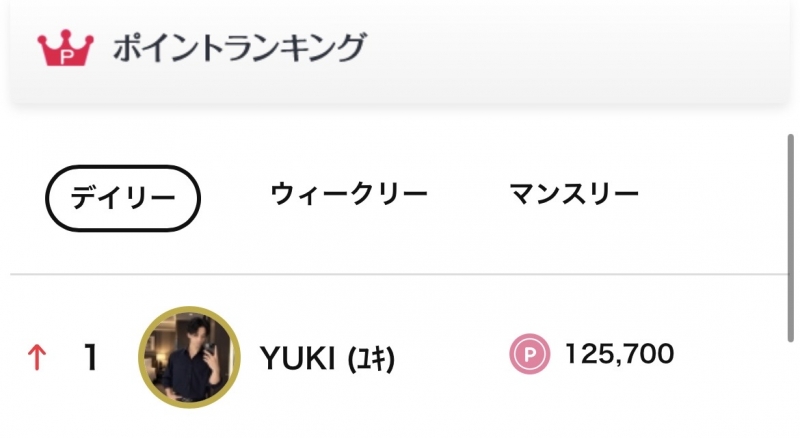This screenshot has width=800, height=438.
Task: Click the (ユキ) katakana label
Action: (371, 358)
